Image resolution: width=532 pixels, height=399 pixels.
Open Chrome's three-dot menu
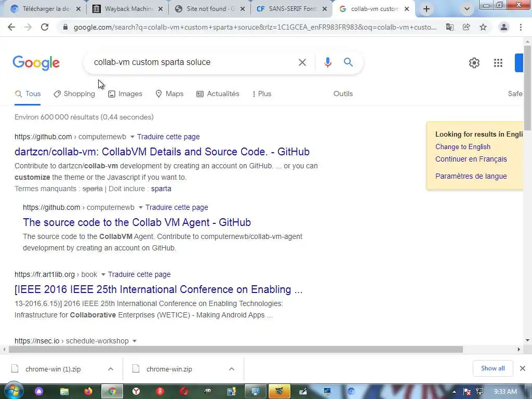click(x=521, y=27)
